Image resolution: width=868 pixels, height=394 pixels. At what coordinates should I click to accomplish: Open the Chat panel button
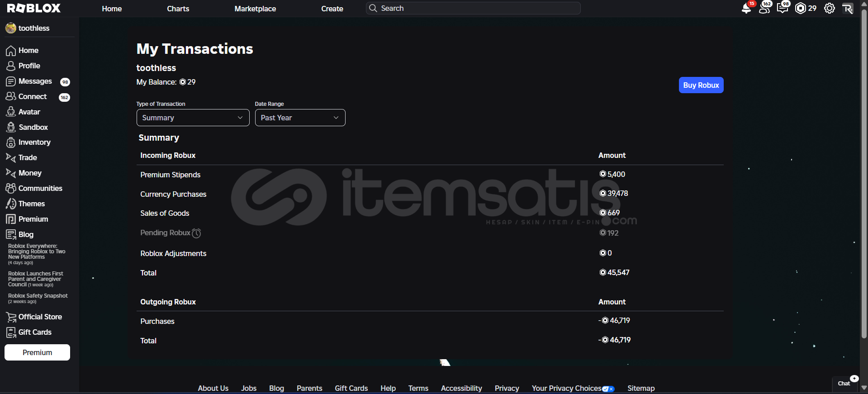[x=845, y=383]
